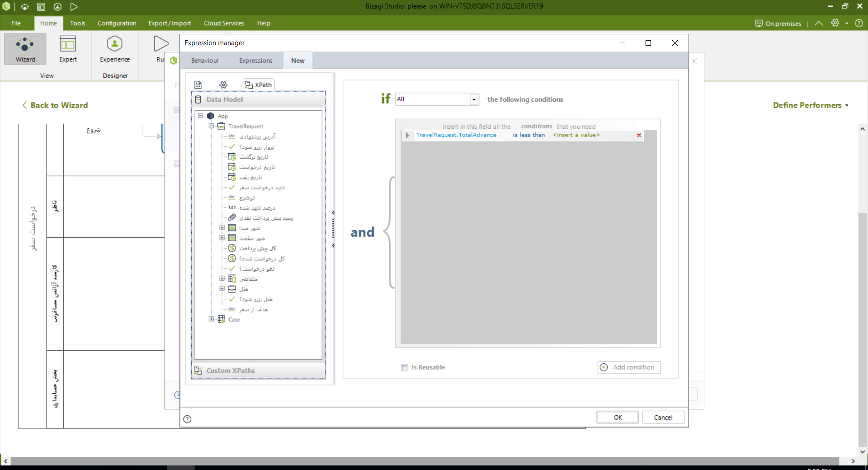The width and height of the screenshot is (868, 470).
Task: Click the gear icon above Data Model
Action: point(223,85)
